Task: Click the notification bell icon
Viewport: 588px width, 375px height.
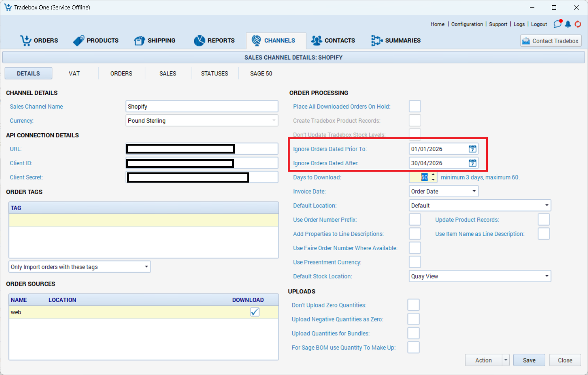Action: click(568, 24)
